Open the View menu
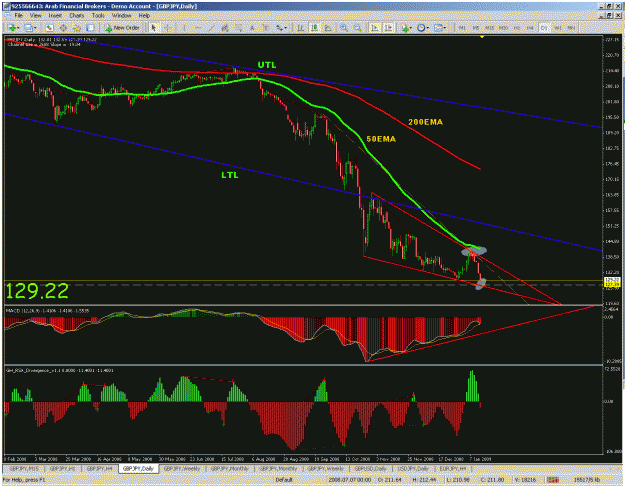Image resolution: width=625 pixels, height=486 pixels. point(36,16)
